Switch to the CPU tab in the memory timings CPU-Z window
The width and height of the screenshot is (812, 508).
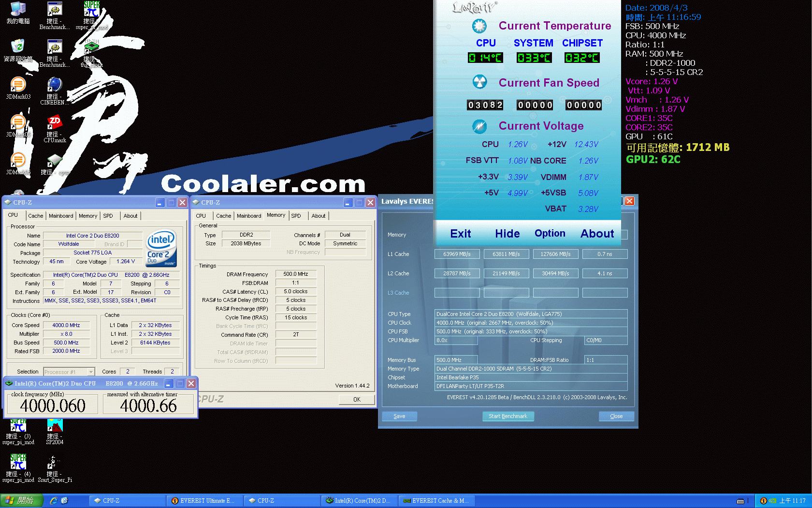pyautogui.click(x=201, y=216)
